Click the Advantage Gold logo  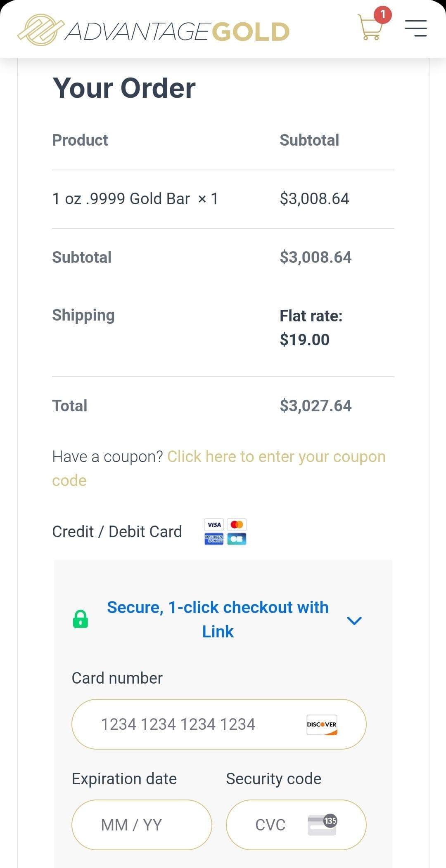154,31
